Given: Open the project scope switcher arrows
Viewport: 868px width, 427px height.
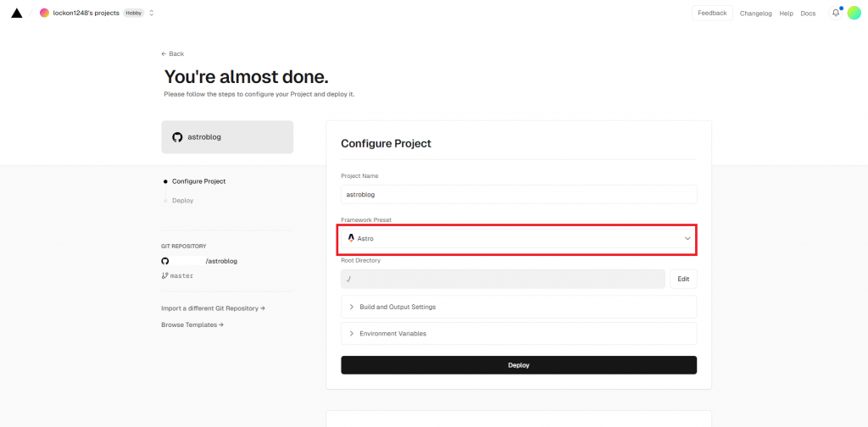Looking at the screenshot, I should pos(152,13).
